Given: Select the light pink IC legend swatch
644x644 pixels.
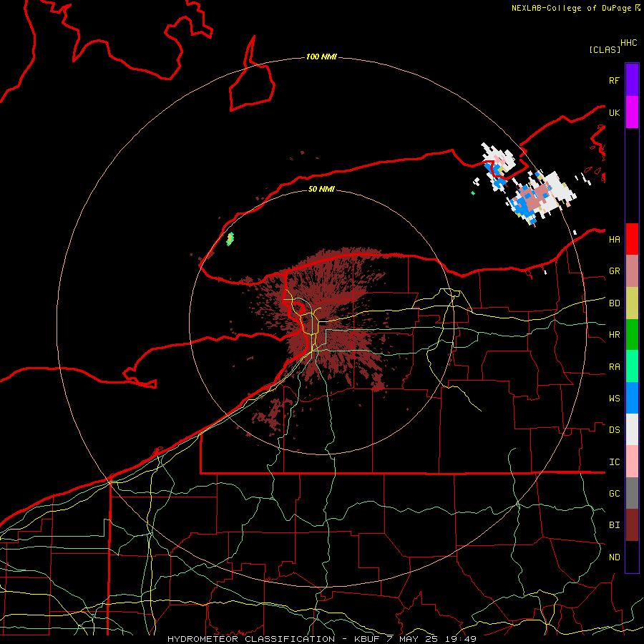Looking at the screenshot, I should coord(632,462).
